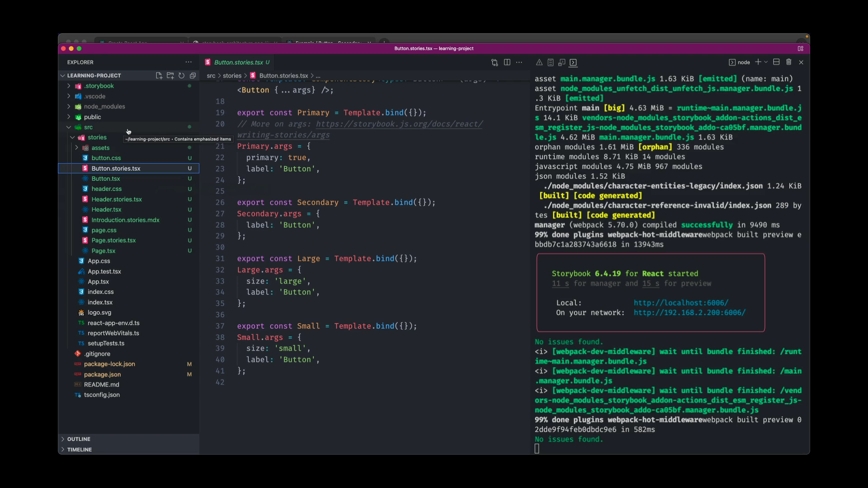Image resolution: width=868 pixels, height=488 pixels.
Task: Click the New Folder icon in Explorer
Action: [170, 75]
